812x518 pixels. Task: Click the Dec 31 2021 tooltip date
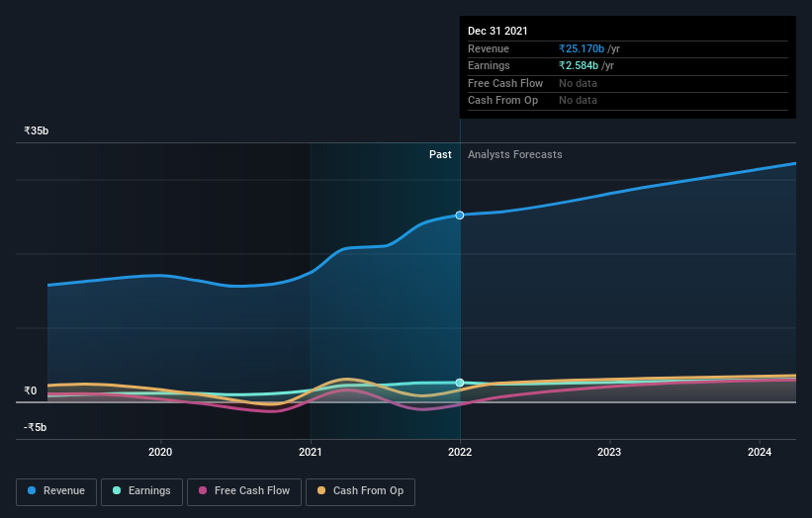[497, 31]
